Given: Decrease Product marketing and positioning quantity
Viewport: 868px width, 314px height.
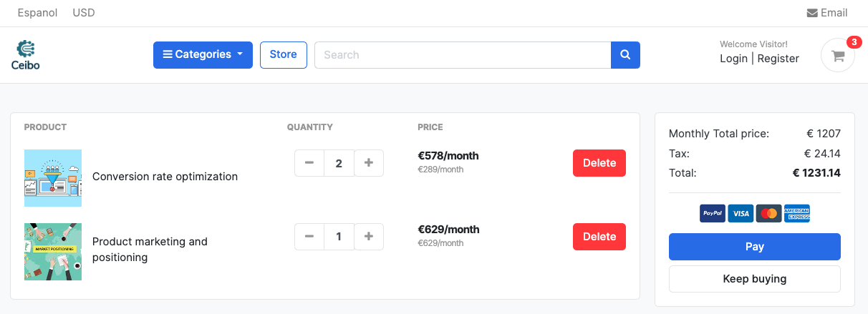Looking at the screenshot, I should (x=309, y=237).
